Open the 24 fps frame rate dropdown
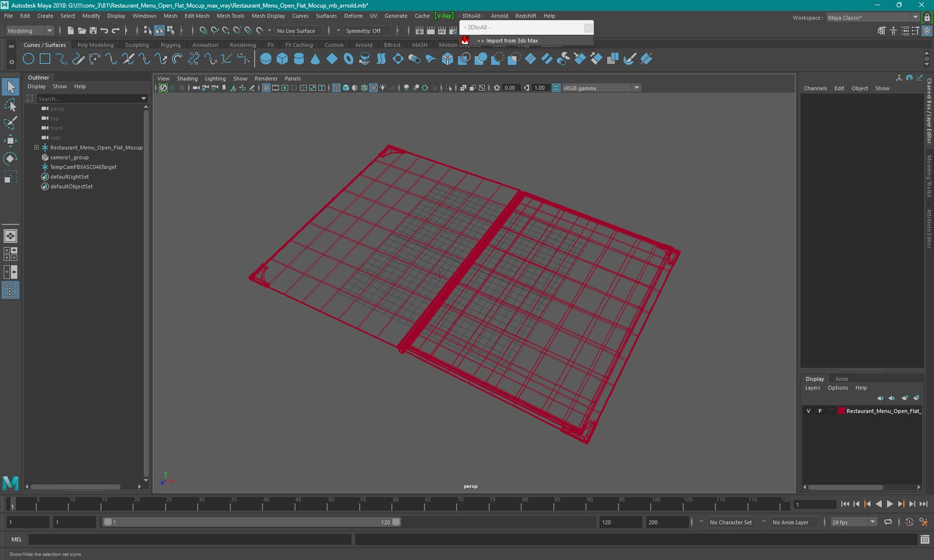This screenshot has height=560, width=934. tap(854, 522)
